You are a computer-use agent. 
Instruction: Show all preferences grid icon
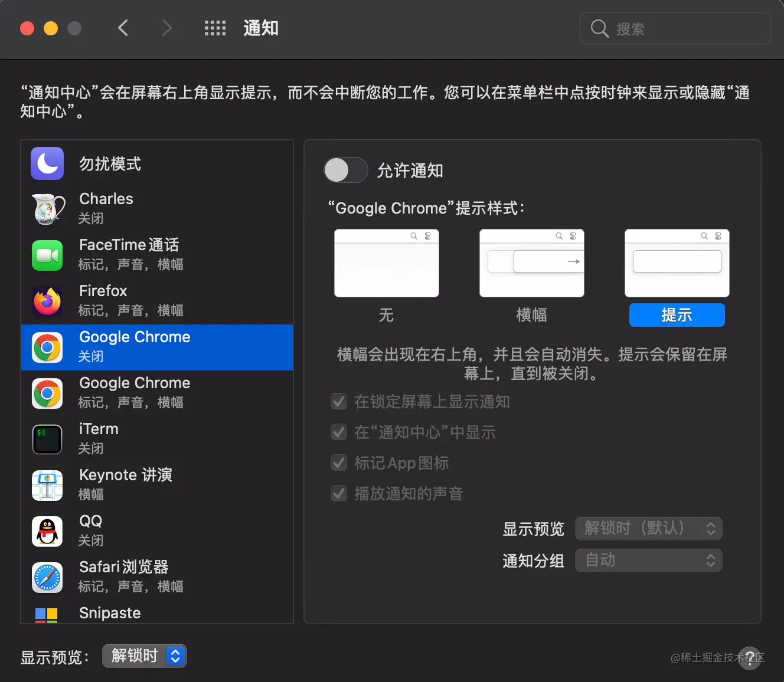point(215,28)
